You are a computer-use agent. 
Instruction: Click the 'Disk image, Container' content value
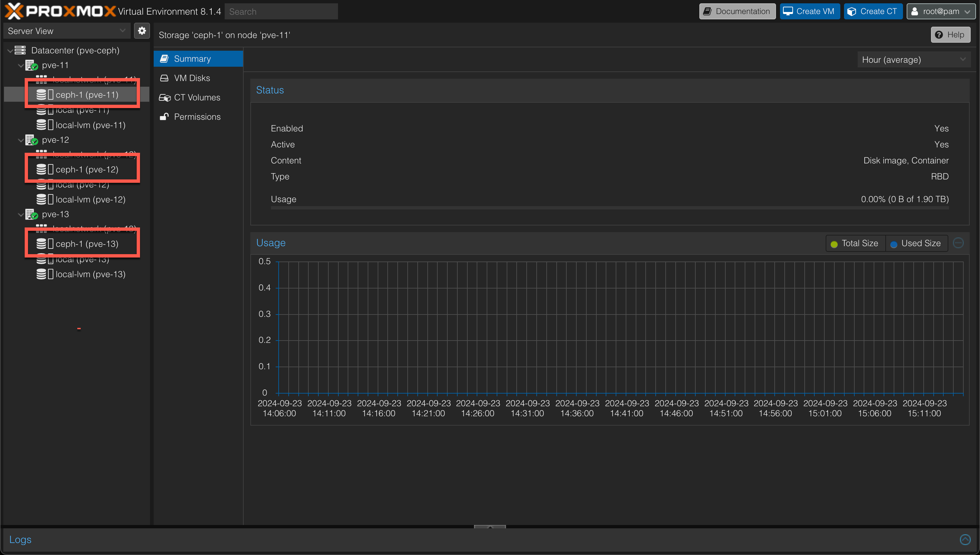pyautogui.click(x=906, y=160)
